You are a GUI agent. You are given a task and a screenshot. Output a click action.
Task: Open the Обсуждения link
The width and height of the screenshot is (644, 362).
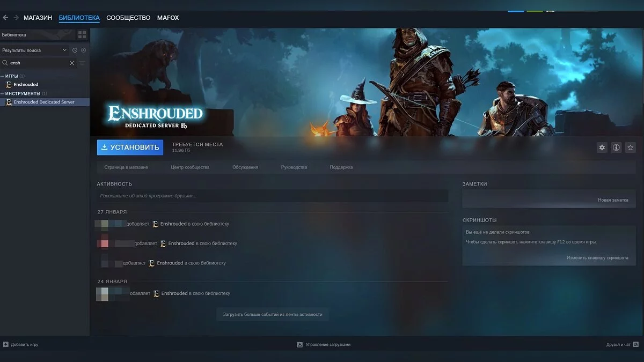pyautogui.click(x=245, y=167)
